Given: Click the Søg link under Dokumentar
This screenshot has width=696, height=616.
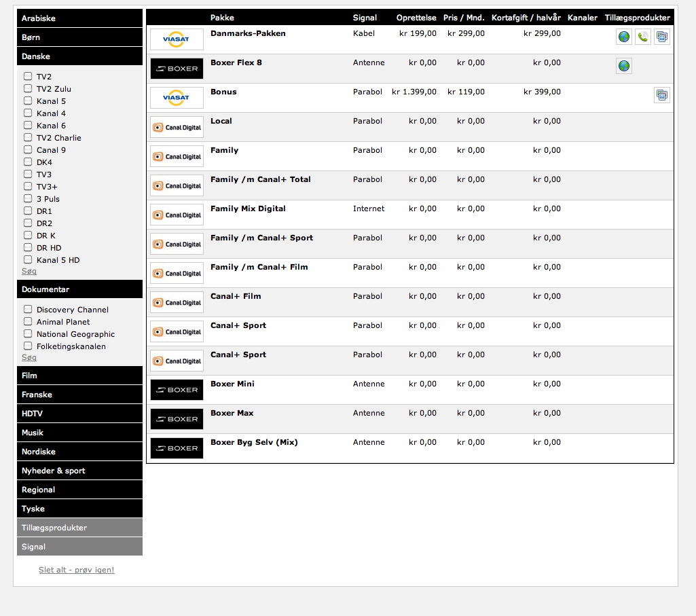Looking at the screenshot, I should point(29,357).
